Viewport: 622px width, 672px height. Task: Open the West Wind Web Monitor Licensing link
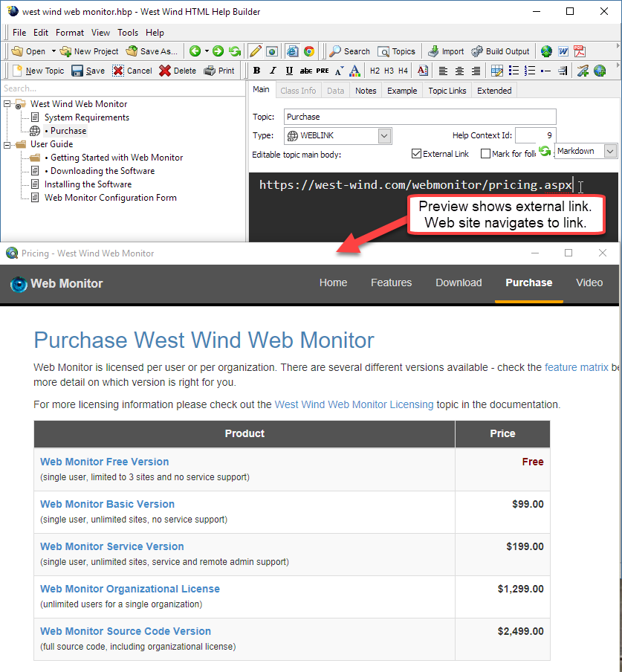pyautogui.click(x=354, y=404)
